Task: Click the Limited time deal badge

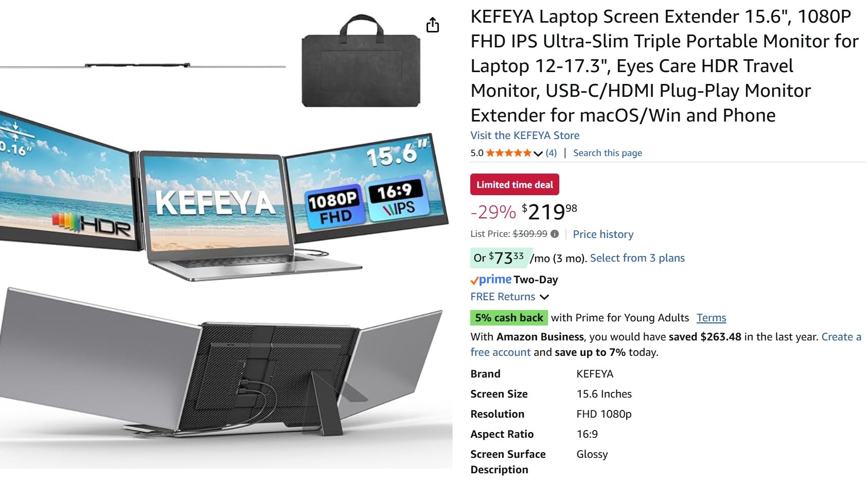Action: click(515, 184)
